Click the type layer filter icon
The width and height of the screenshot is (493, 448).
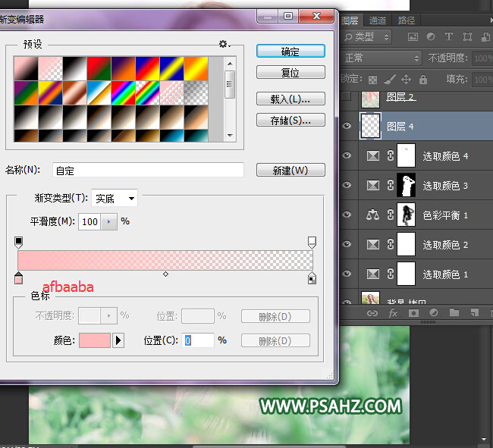[448, 36]
